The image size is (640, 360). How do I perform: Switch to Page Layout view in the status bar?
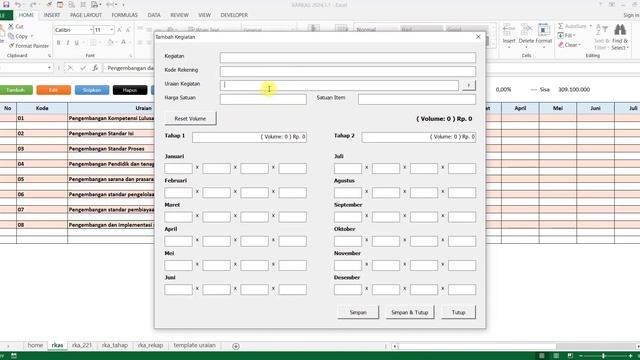pos(556,356)
